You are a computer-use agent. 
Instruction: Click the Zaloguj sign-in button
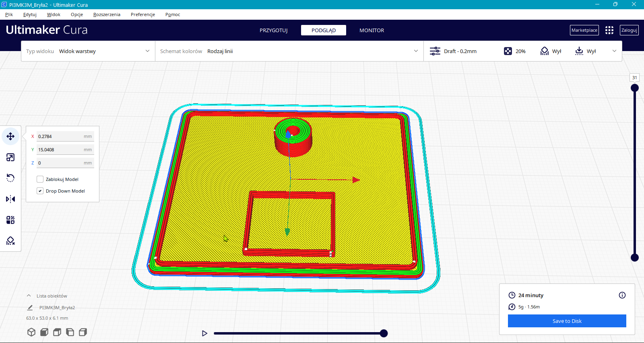tap(629, 30)
